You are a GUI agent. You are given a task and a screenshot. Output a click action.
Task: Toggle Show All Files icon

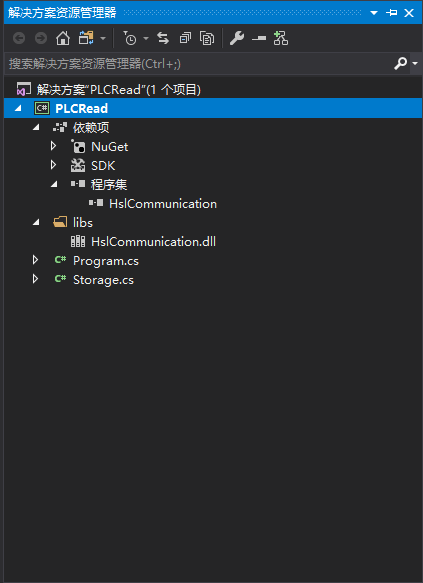point(207,38)
